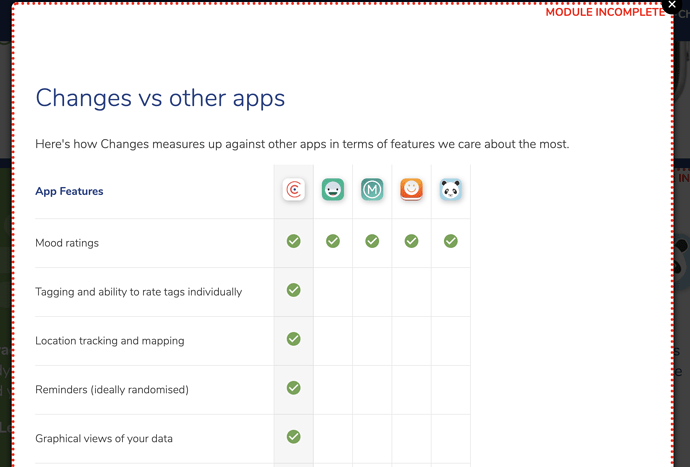Viewport: 690px width, 467px height.
Task: Click the 'Mood ratings' row label
Action: pos(67,243)
